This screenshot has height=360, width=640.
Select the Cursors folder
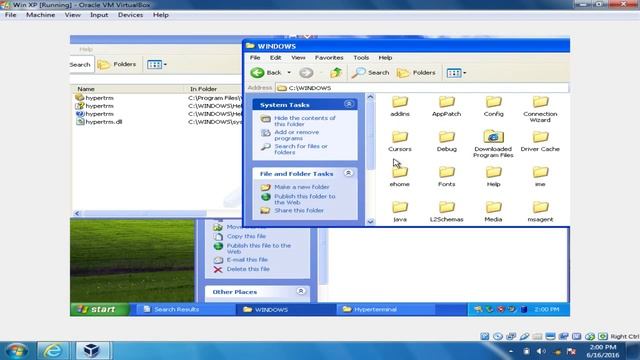[x=400, y=141]
